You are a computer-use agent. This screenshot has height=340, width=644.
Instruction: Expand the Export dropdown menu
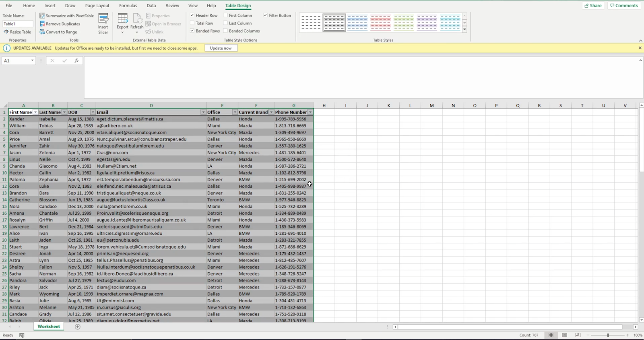pyautogui.click(x=122, y=32)
